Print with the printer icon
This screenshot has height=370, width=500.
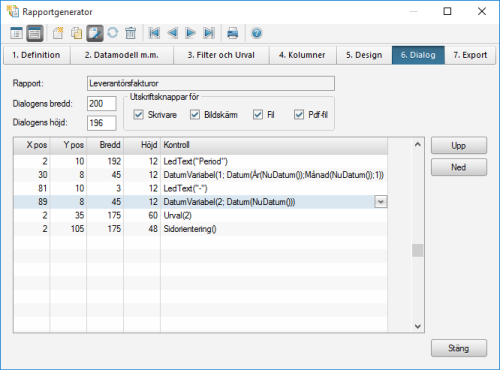232,33
